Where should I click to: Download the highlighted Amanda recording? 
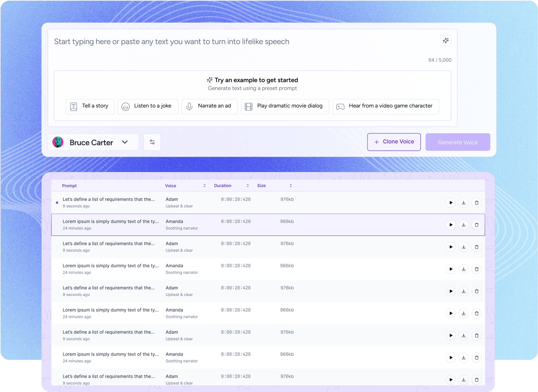[464, 225]
